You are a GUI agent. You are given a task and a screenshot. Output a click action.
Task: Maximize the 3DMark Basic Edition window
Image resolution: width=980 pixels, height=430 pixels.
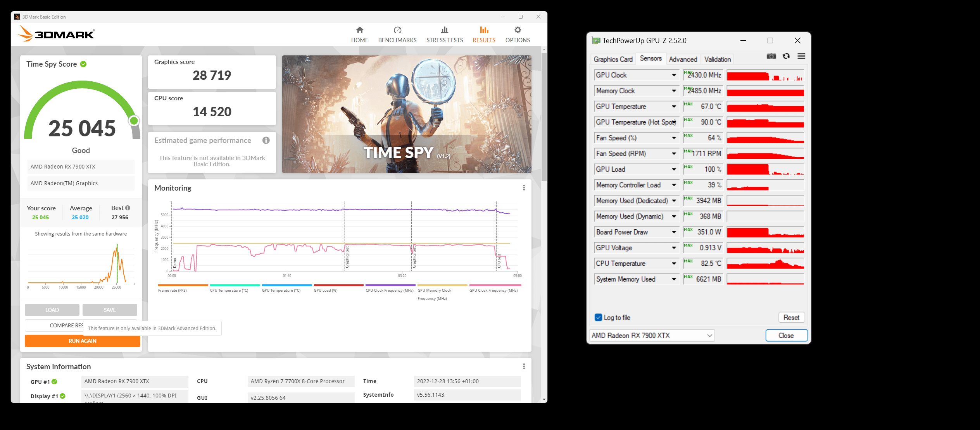click(x=521, y=17)
